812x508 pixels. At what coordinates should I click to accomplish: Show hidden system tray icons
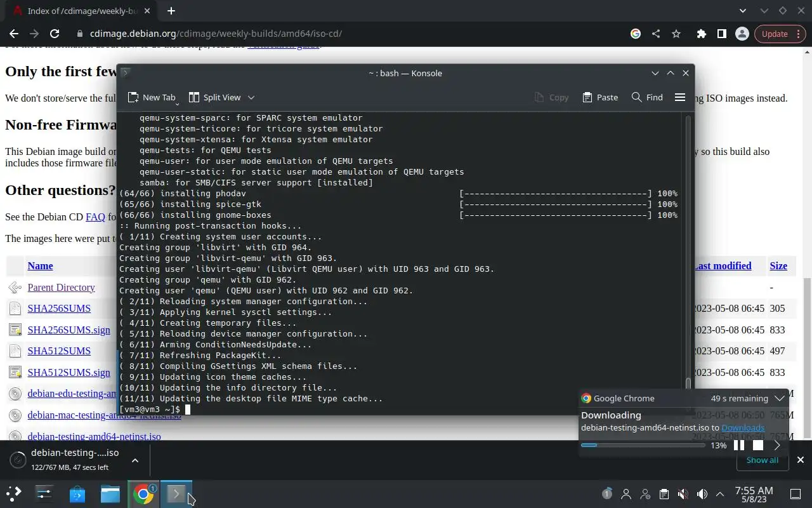coord(720,494)
